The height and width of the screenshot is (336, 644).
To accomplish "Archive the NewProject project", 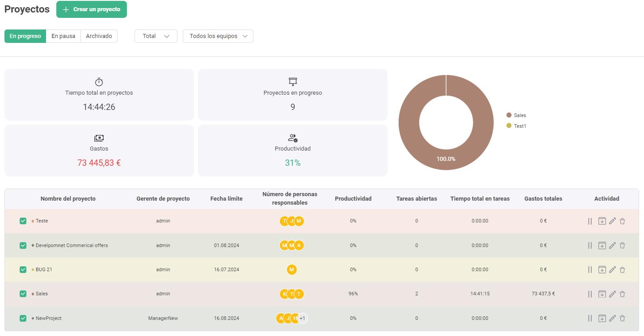I will pos(602,318).
